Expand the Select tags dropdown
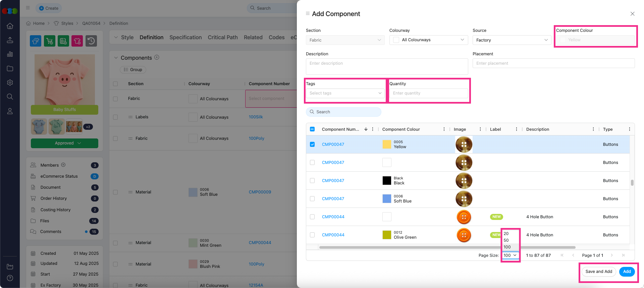This screenshot has width=644, height=288. pyautogui.click(x=345, y=93)
